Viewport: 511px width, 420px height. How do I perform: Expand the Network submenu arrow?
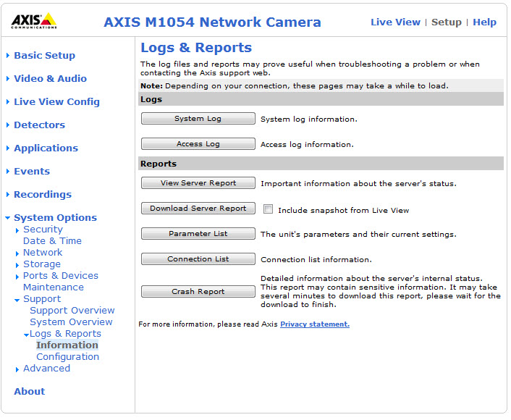[17, 254]
